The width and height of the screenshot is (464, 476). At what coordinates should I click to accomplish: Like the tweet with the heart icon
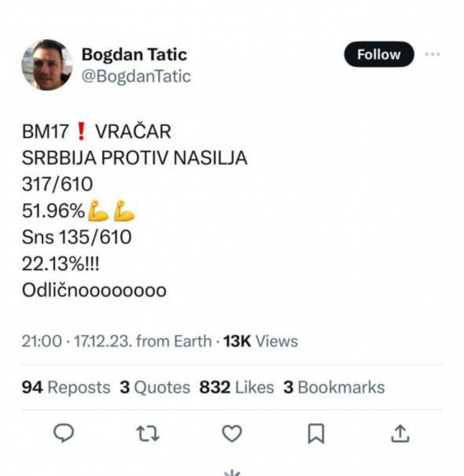click(231, 433)
